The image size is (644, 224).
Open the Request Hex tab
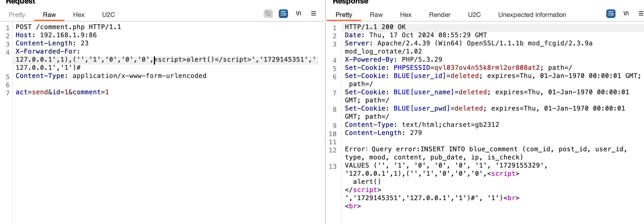79,15
